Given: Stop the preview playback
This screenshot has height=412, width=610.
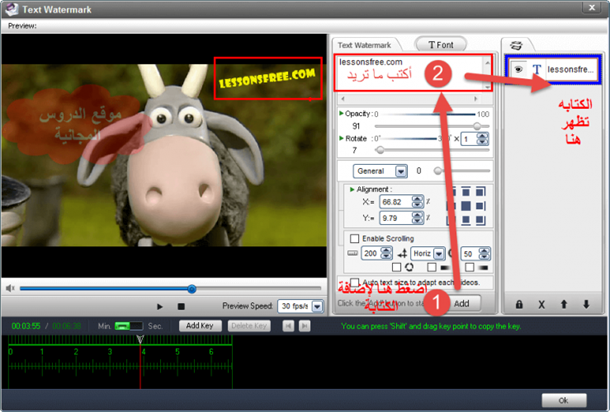Looking at the screenshot, I should click(181, 307).
